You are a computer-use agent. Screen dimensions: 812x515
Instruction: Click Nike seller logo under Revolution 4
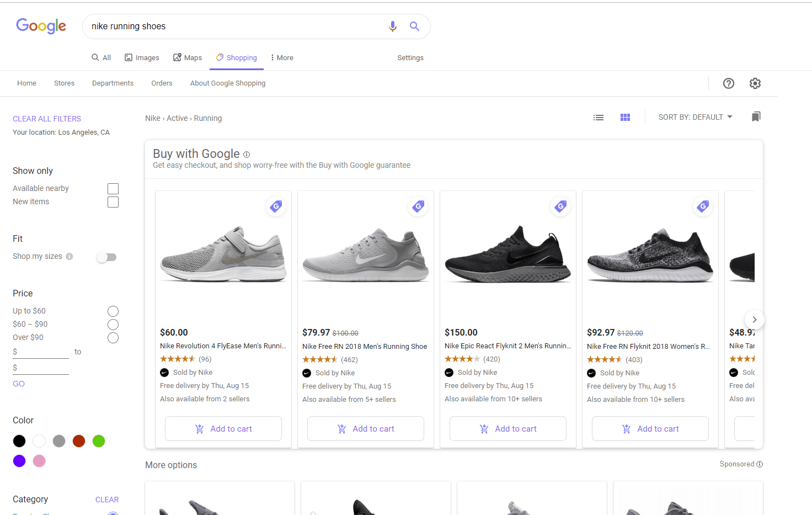[164, 373]
